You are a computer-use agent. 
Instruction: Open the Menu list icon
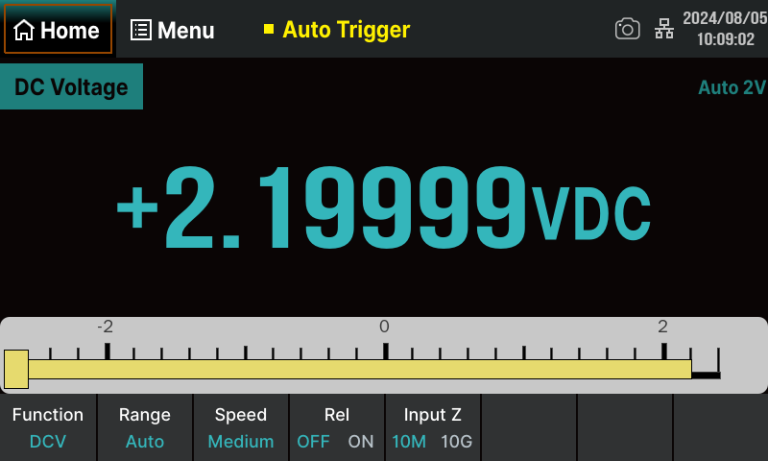coord(141,30)
